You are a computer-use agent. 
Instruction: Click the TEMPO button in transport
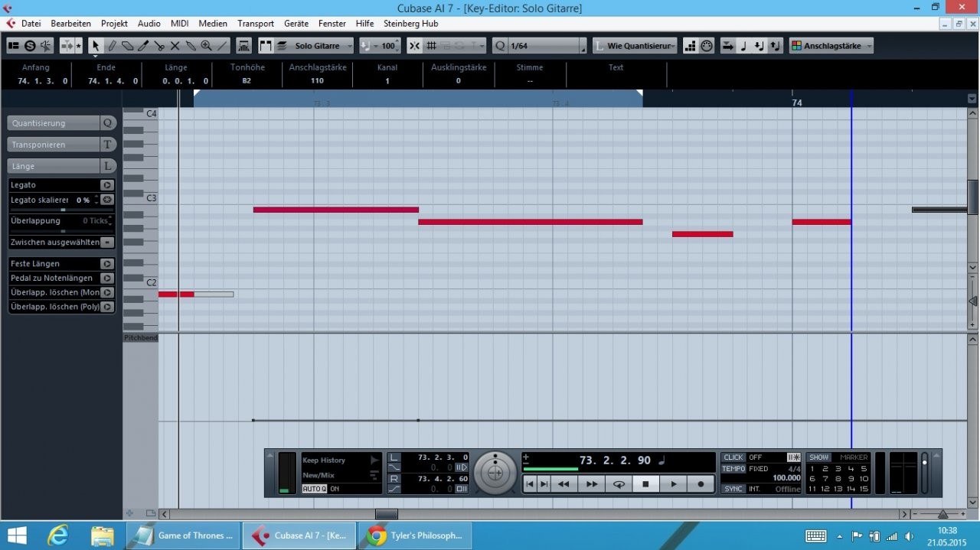click(x=733, y=469)
